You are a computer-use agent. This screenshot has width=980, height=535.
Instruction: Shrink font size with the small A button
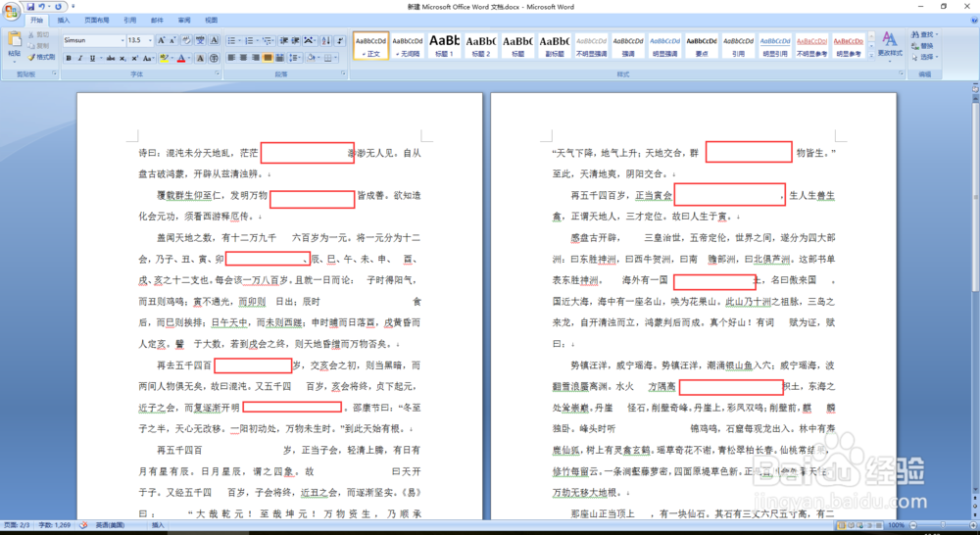(x=172, y=40)
